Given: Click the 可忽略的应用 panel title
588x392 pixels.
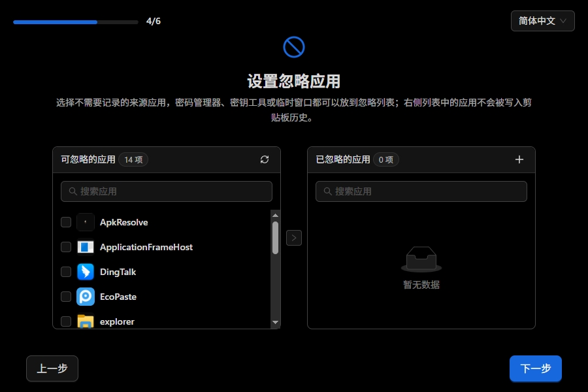Looking at the screenshot, I should tap(88, 159).
